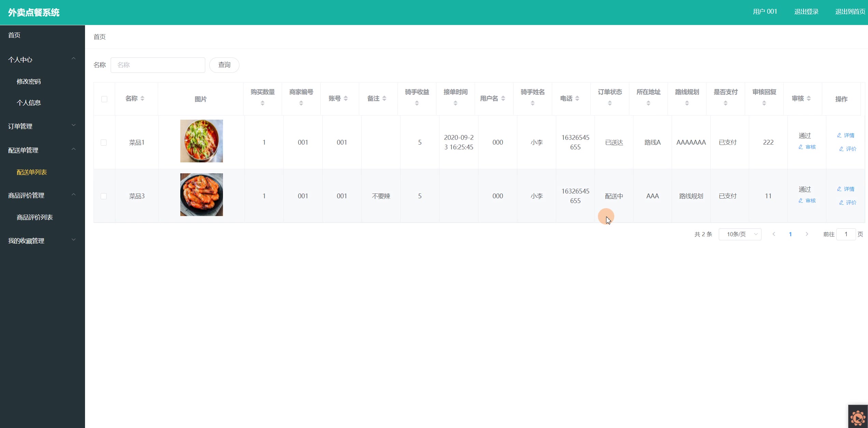Image resolution: width=868 pixels, height=428 pixels.
Task: Sort by 备注 column arrows
Action: coord(384,98)
